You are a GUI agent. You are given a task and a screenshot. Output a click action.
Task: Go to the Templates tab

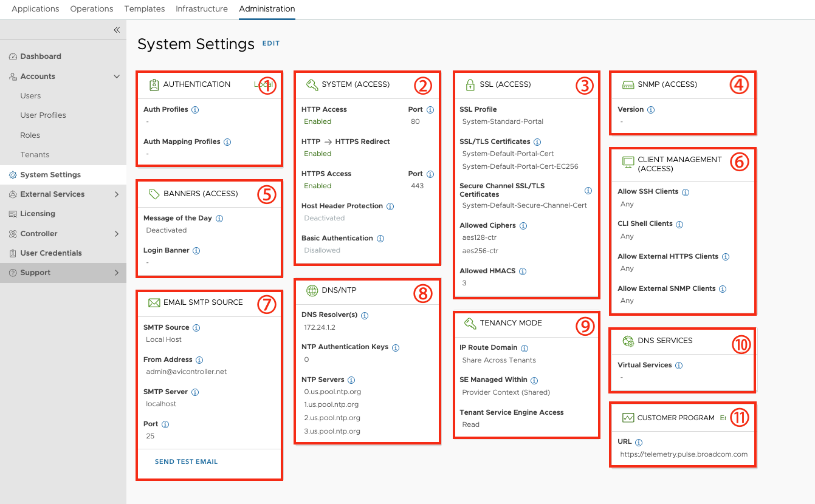click(145, 9)
